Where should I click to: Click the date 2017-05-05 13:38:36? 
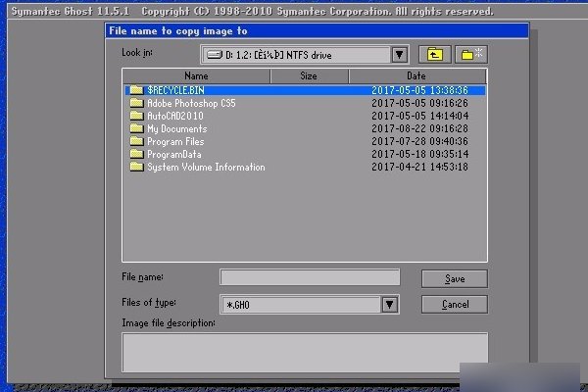(419, 90)
